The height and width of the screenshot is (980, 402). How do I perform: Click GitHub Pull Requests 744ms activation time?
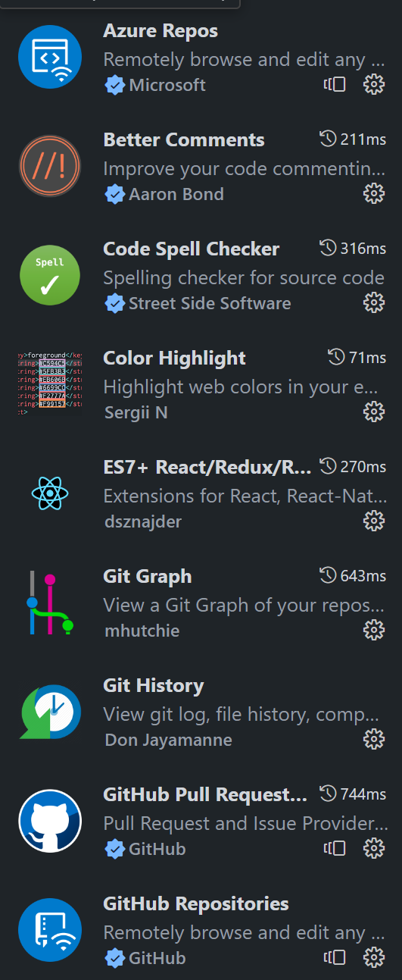pos(353,794)
